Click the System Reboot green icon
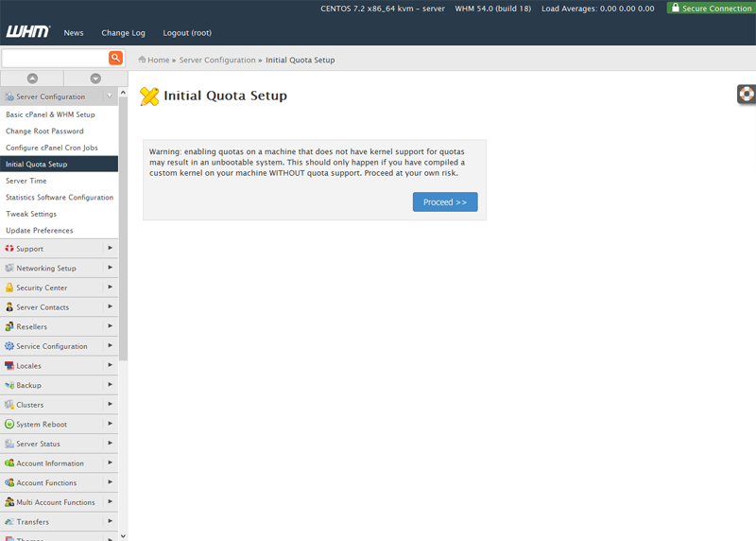Image resolution: width=756 pixels, height=541 pixels. pyautogui.click(x=9, y=425)
